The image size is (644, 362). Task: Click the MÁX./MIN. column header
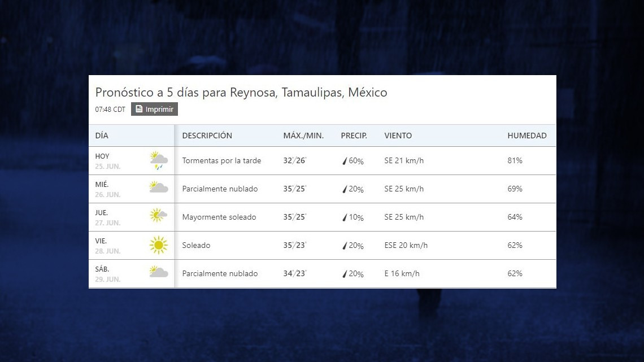click(x=304, y=136)
